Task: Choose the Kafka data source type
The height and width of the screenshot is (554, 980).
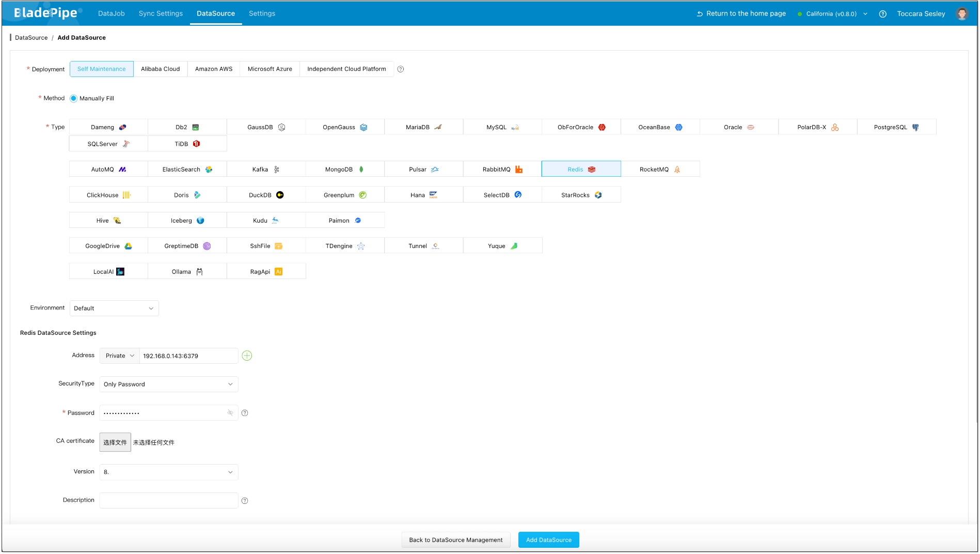Action: click(265, 170)
